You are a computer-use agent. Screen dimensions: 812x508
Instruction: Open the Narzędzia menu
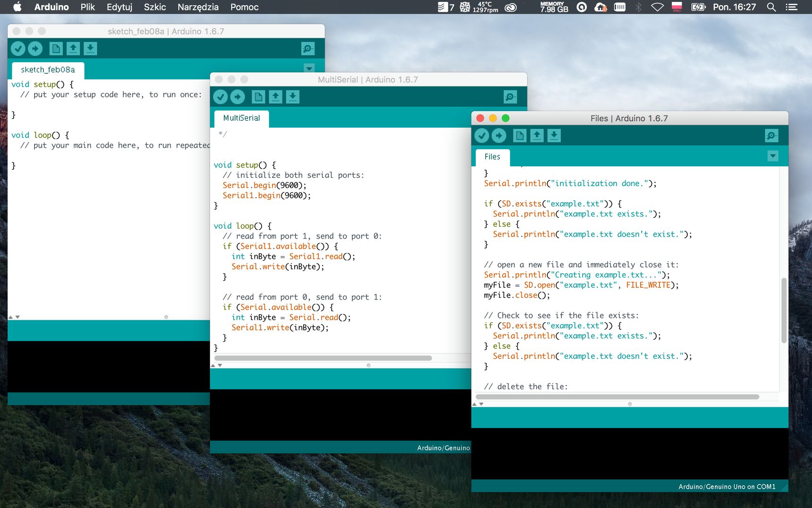coord(198,7)
